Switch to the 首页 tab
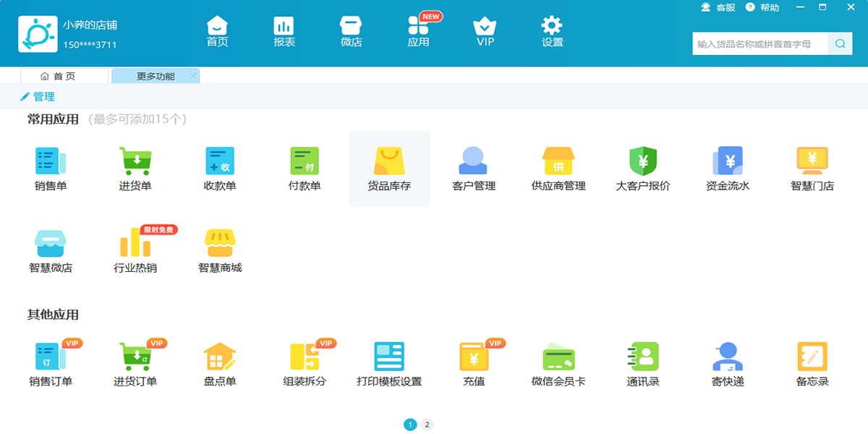The width and height of the screenshot is (868, 434). [x=64, y=76]
